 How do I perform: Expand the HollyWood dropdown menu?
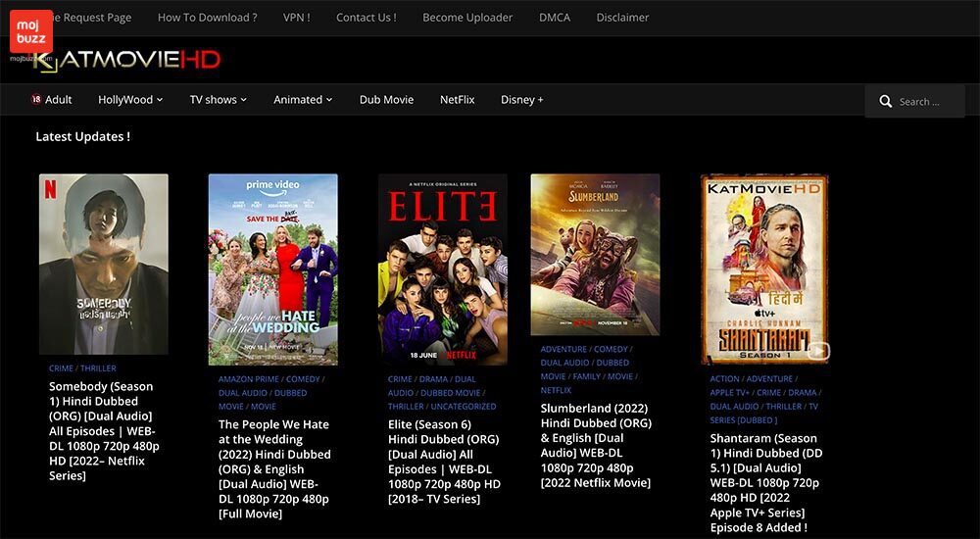point(130,99)
